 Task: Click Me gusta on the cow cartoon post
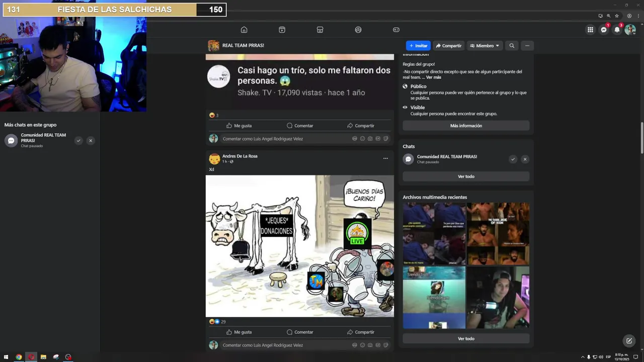pyautogui.click(x=239, y=332)
